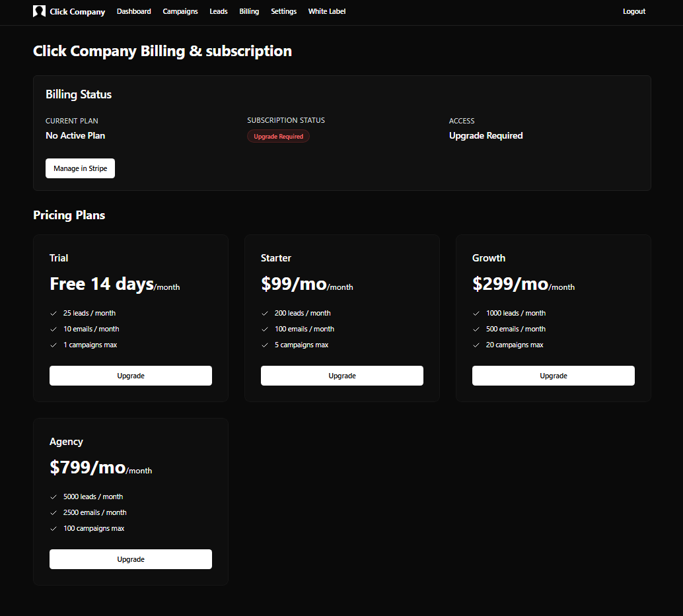
Task: Click the checkmark beside 100 campaigns max
Action: coord(54,529)
